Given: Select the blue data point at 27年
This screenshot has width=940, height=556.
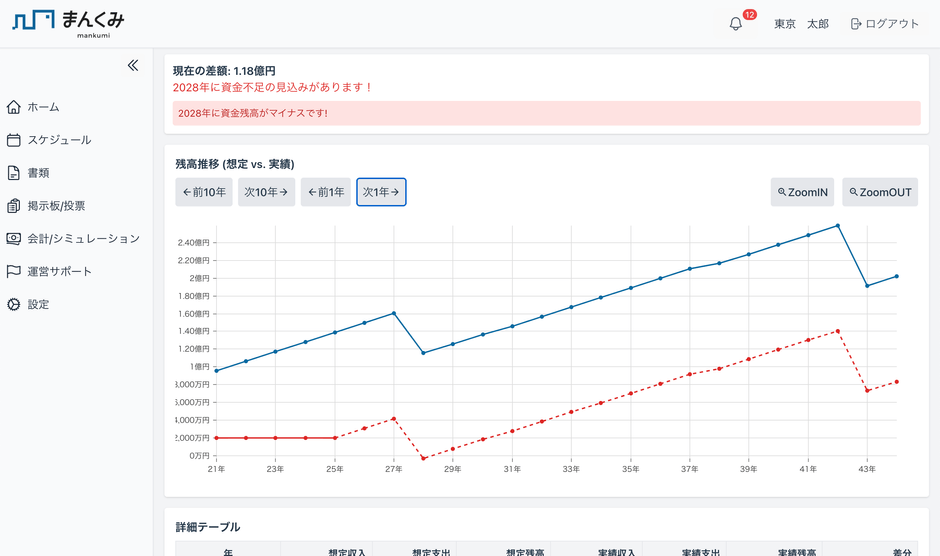Looking at the screenshot, I should [394, 313].
